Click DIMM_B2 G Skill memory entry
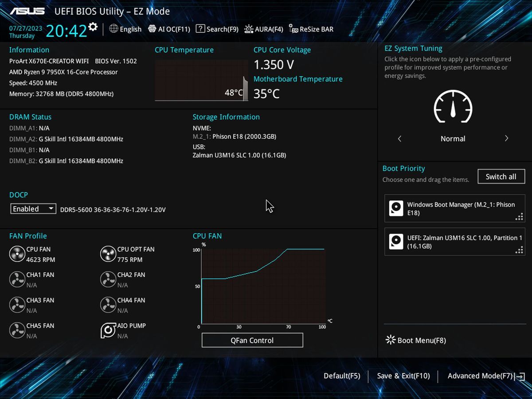The image size is (532, 399). (x=66, y=161)
